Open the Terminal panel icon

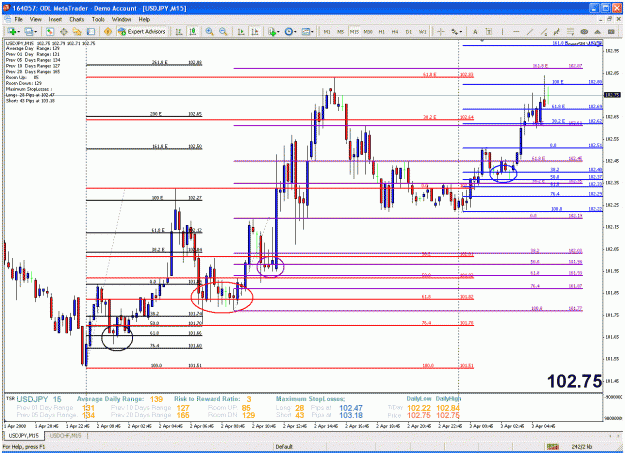pyautogui.click(x=91, y=32)
